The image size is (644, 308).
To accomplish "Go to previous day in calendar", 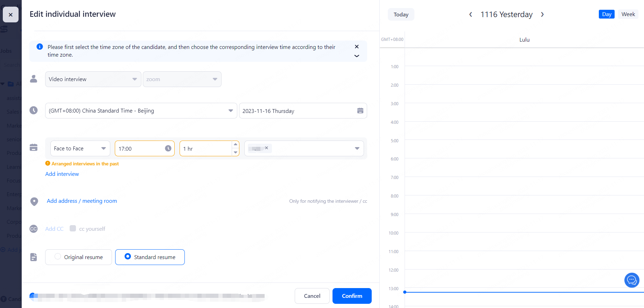I will [x=470, y=14].
